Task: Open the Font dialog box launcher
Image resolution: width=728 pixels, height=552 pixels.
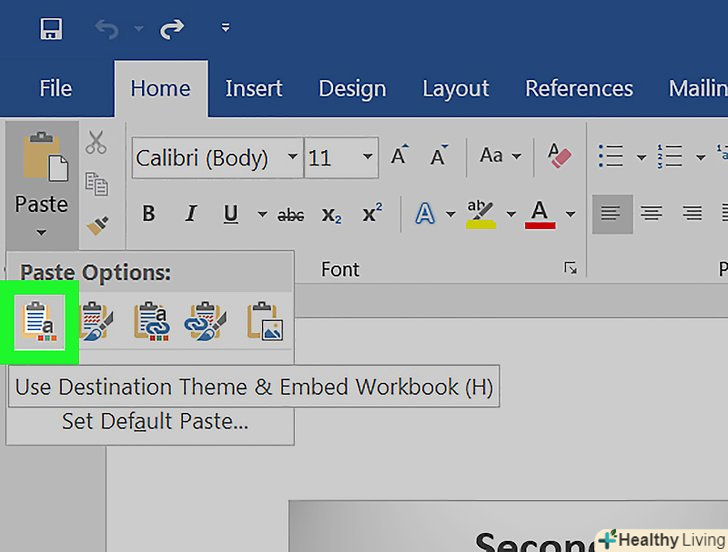Action: [570, 268]
